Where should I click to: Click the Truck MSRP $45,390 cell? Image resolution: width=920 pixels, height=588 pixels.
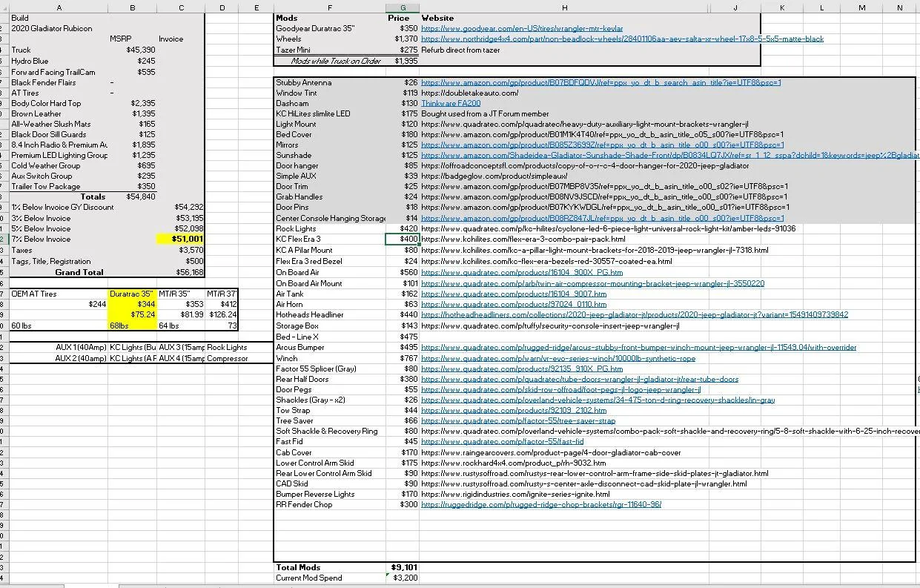[x=133, y=50]
